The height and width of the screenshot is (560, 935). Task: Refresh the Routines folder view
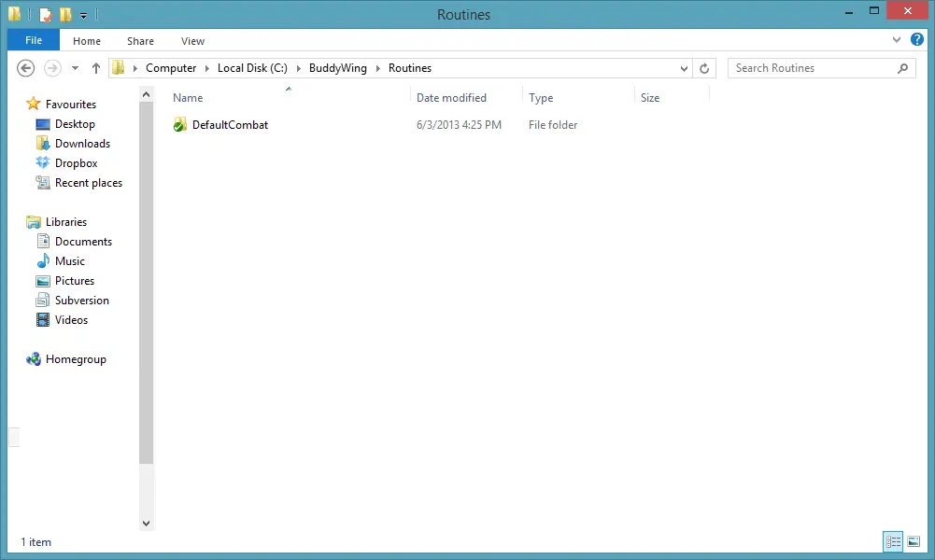[705, 68]
